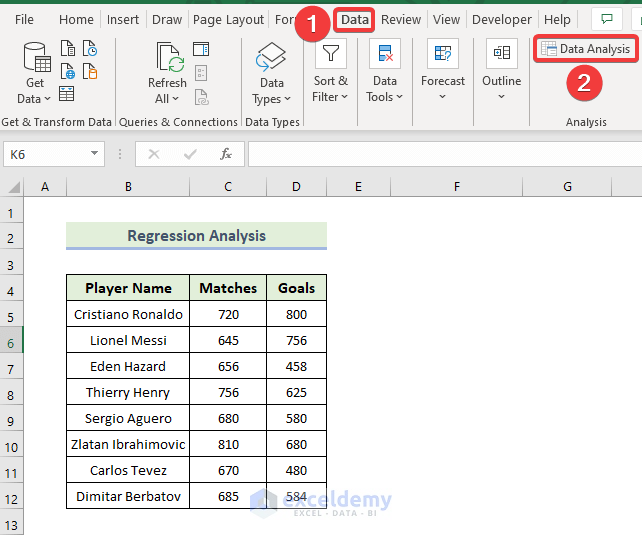Viewport: 642px width, 535px height.
Task: Click Matches value 720
Action: coord(228,314)
